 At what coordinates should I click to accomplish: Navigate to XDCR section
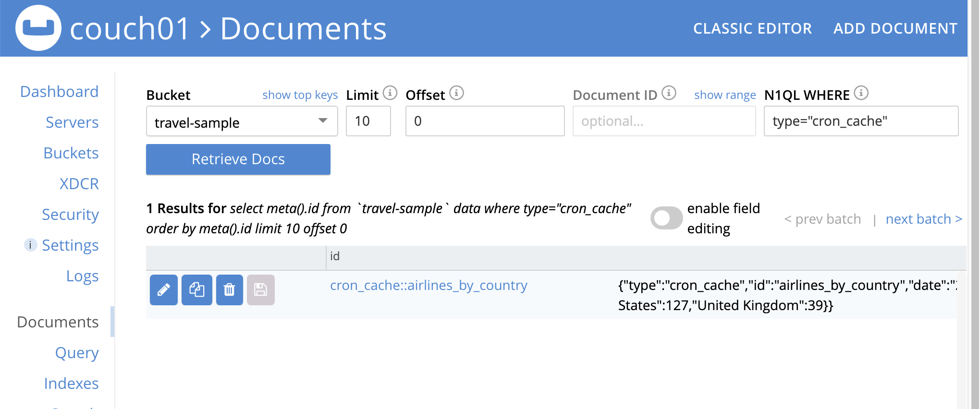[79, 183]
